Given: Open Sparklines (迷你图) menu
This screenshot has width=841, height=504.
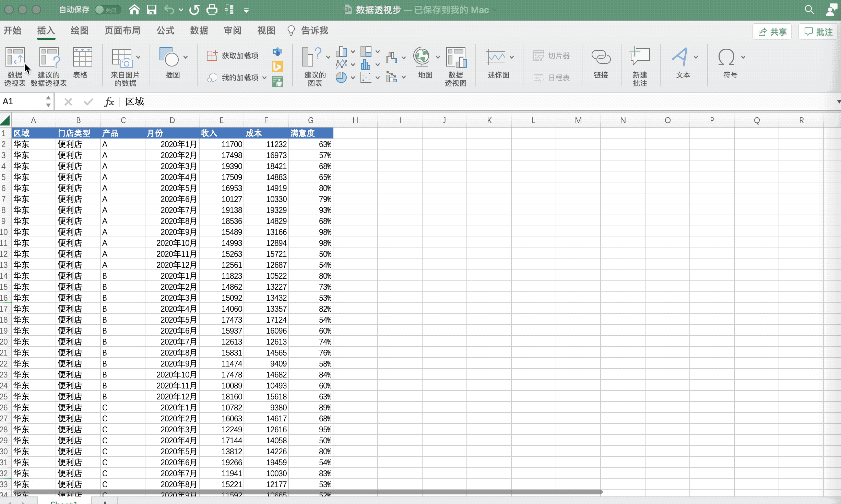Looking at the screenshot, I should (499, 63).
